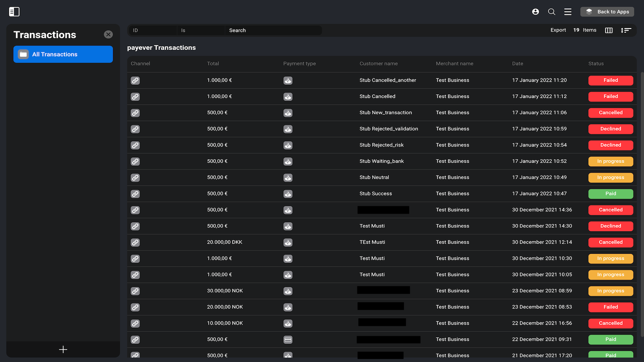Export the transactions list

(558, 30)
